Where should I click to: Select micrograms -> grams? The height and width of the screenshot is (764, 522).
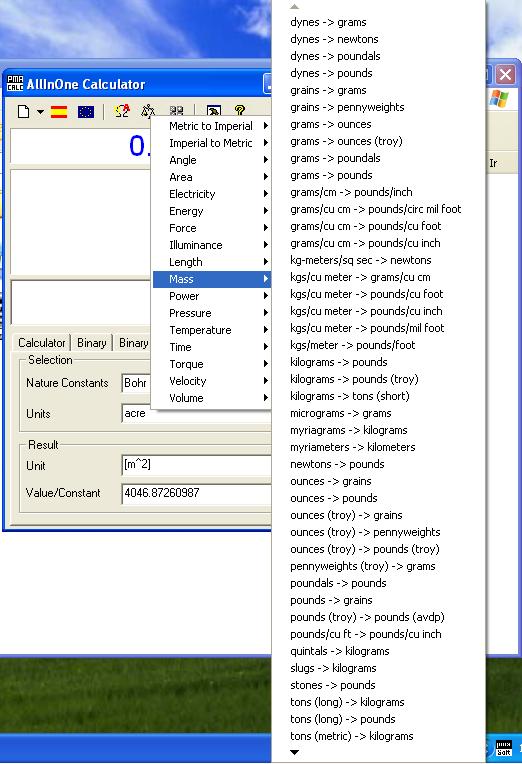pyautogui.click(x=378, y=413)
